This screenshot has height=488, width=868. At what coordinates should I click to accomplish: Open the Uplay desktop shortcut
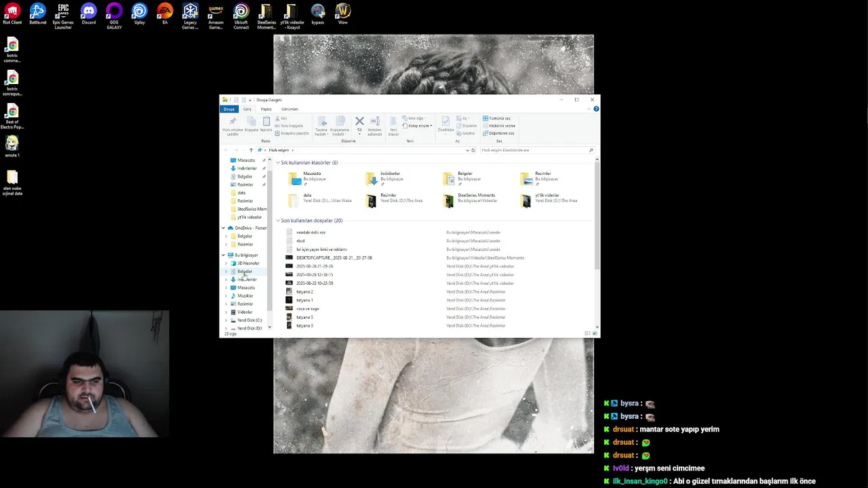(x=140, y=14)
